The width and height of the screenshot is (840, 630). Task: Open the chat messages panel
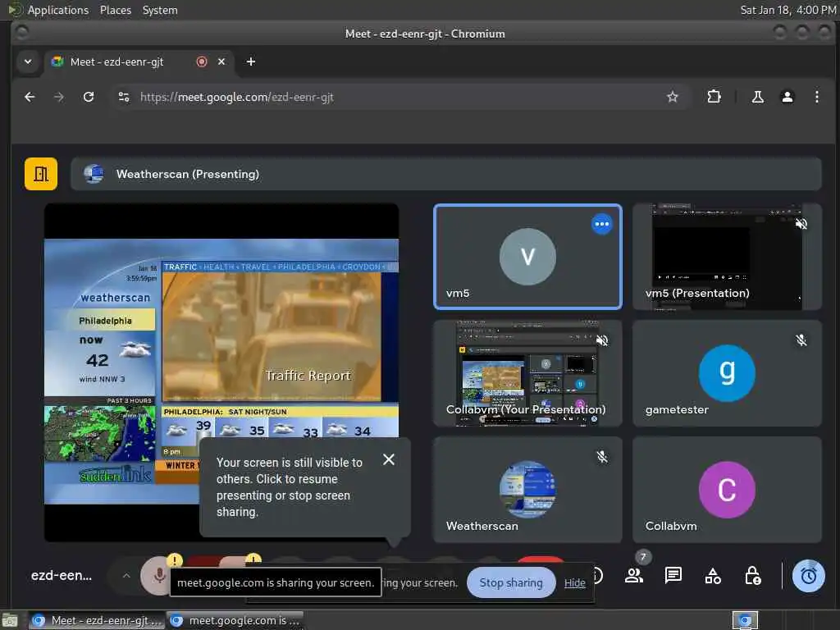(x=673, y=576)
